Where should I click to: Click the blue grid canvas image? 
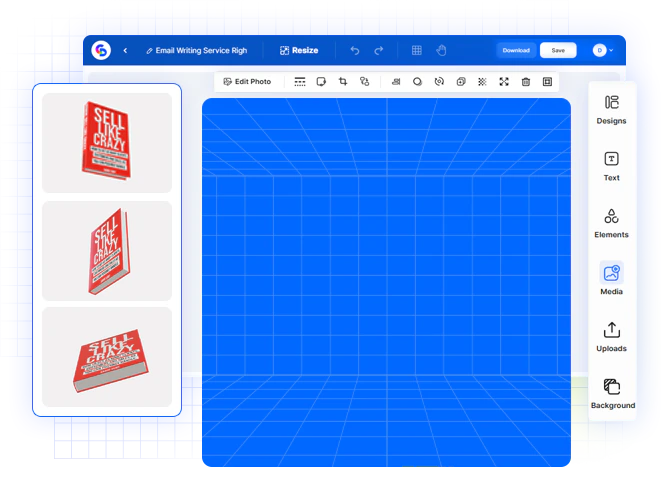386,283
